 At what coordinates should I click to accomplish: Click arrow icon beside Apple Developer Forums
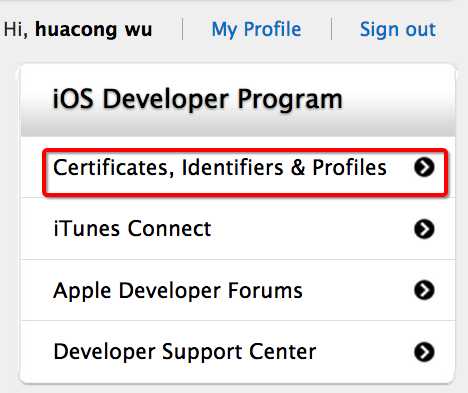point(424,290)
